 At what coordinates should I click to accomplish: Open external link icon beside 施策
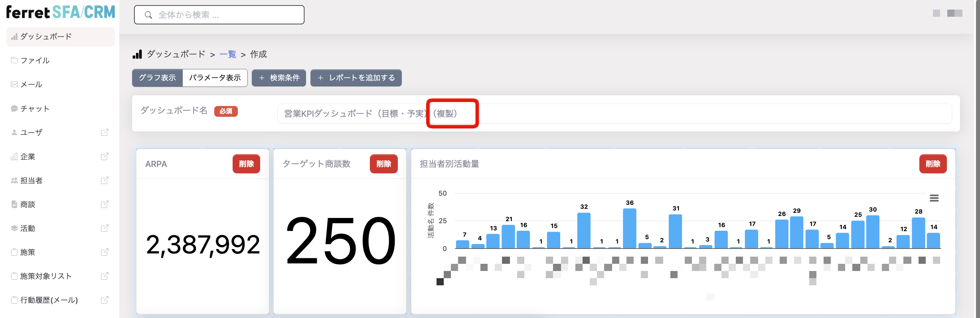(105, 252)
